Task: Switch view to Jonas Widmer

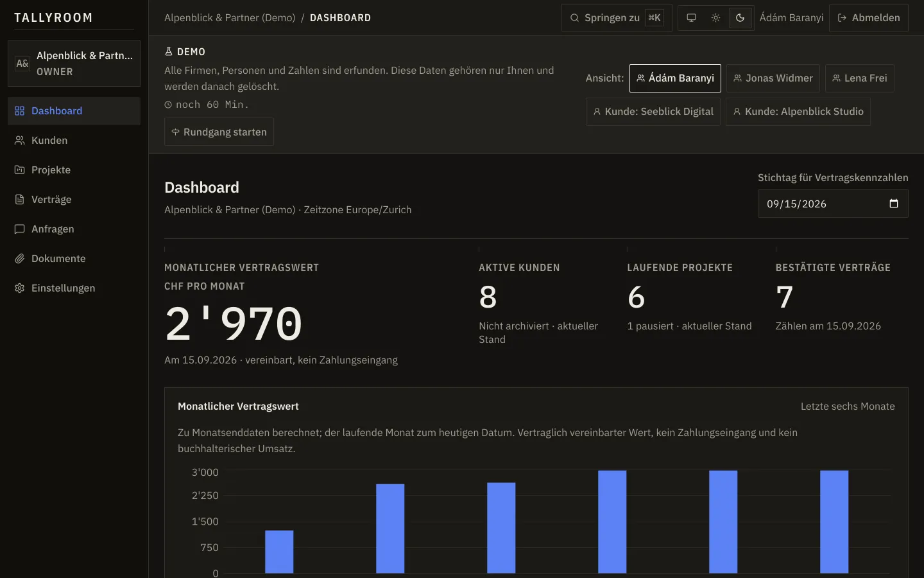Action: (x=773, y=78)
